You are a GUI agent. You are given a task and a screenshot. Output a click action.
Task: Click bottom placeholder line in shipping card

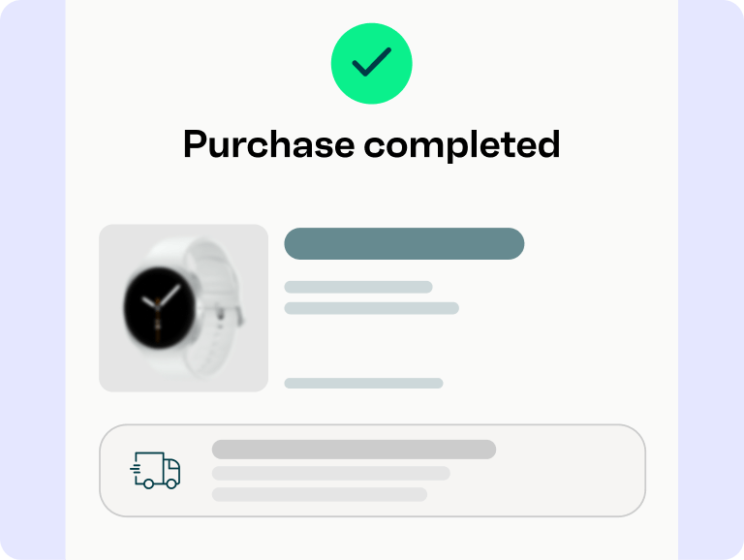point(320,494)
